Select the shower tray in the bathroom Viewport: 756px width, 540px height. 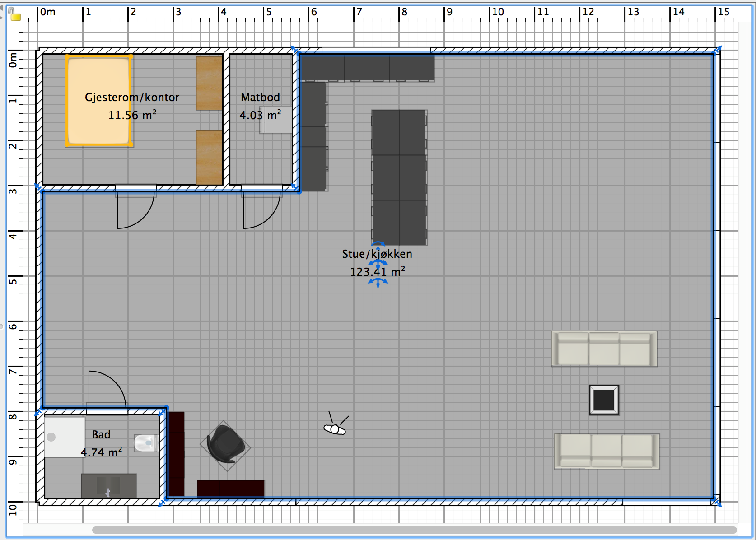[x=64, y=437]
